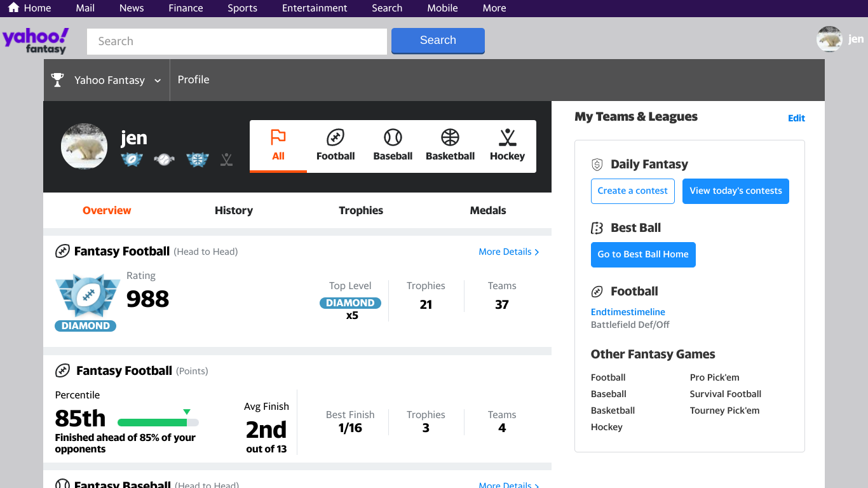Open News in the top navigation bar
This screenshot has width=868, height=488.
132,8
